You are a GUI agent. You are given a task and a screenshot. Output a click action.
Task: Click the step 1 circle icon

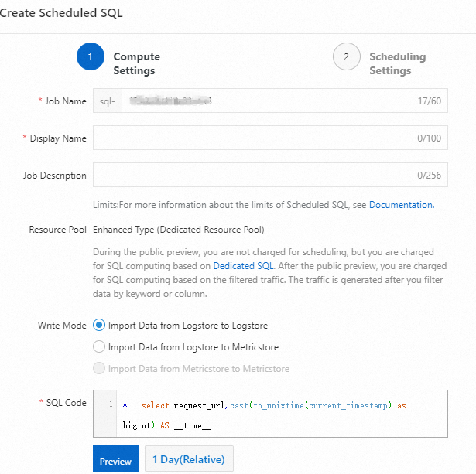(x=90, y=57)
